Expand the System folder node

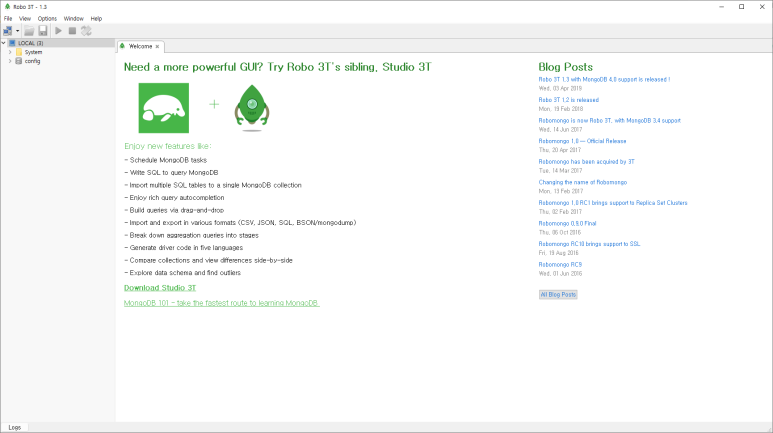(10, 52)
